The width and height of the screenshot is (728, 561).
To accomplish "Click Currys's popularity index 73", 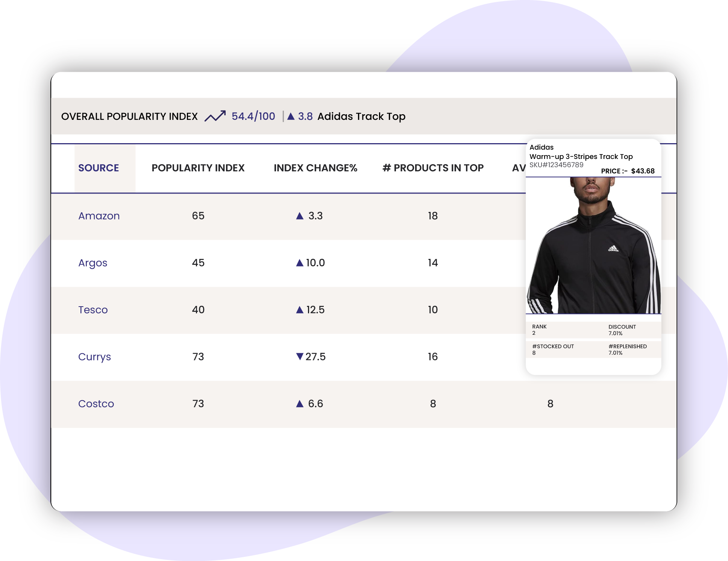I will 198,357.
